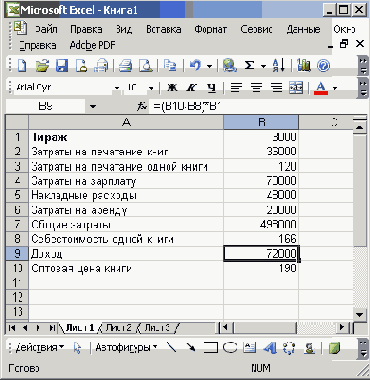The height and width of the screenshot is (380, 370).
Task: Switch to the Лист2 sheet tab
Action: pyautogui.click(x=119, y=328)
